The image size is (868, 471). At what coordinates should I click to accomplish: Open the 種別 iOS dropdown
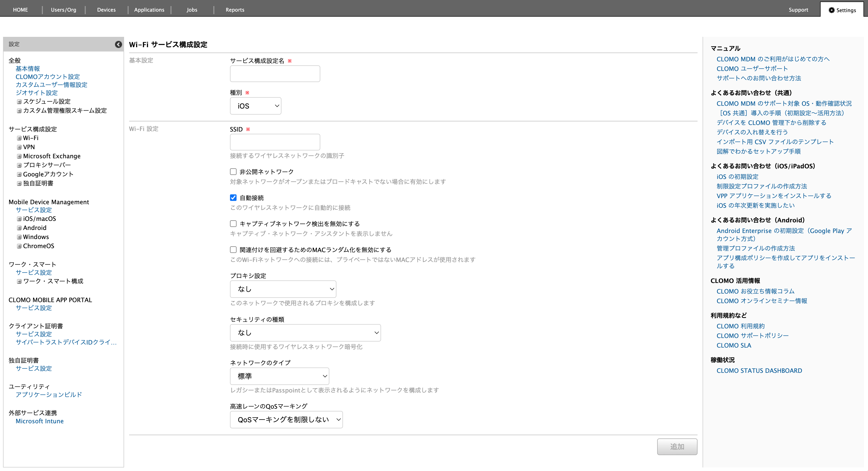[255, 106]
